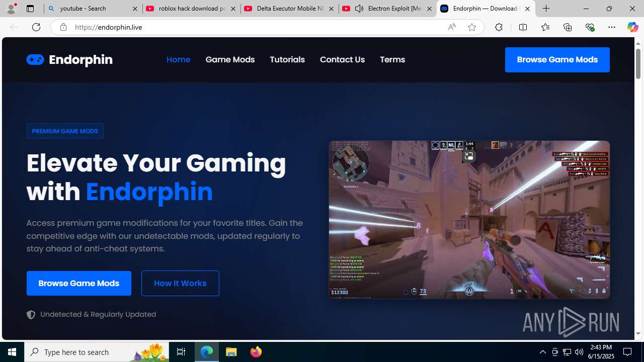Click scrollbar down arrow
The image size is (644, 362).
pyautogui.click(x=638, y=334)
